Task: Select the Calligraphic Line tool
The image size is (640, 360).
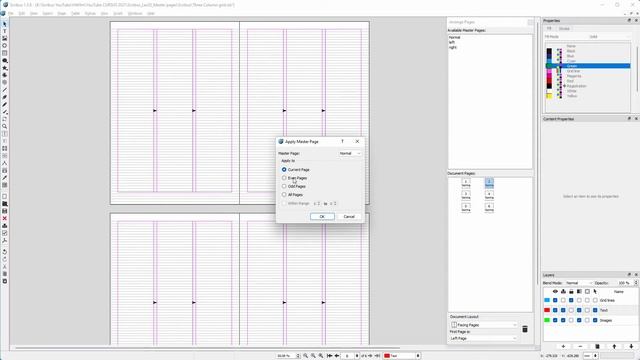Action: (x=4, y=112)
